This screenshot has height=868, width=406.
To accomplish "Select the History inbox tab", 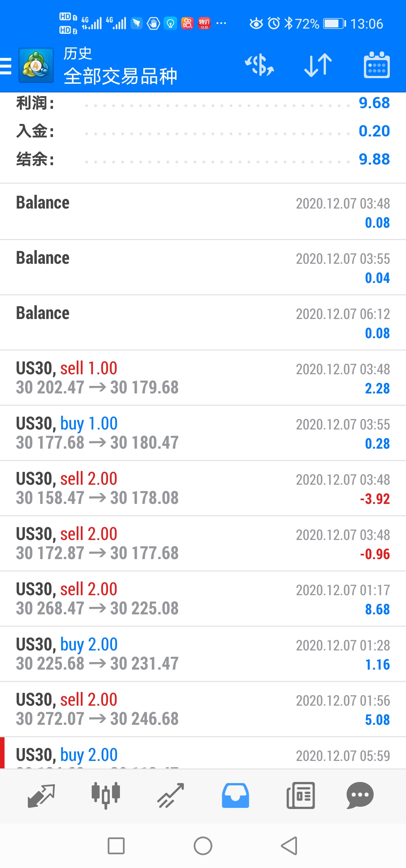I will point(235,795).
